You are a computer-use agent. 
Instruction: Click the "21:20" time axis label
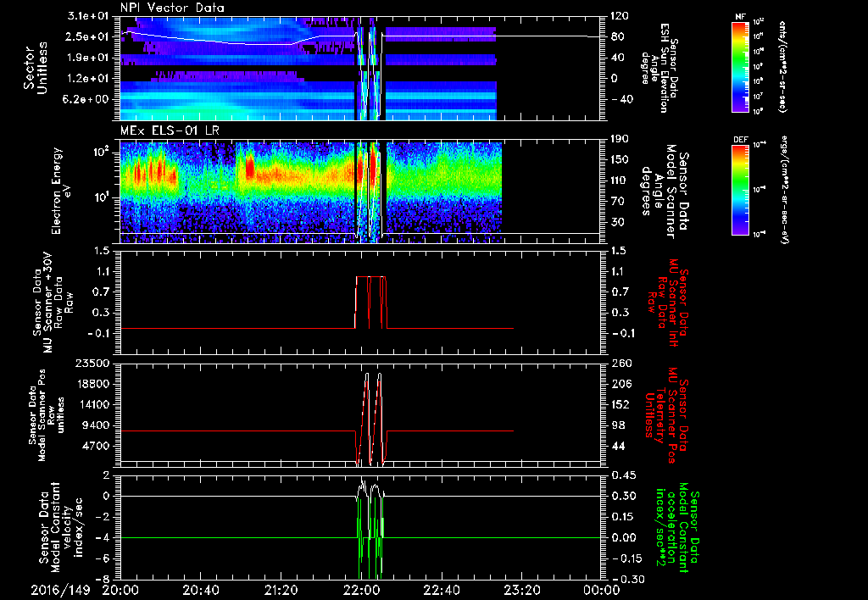click(x=281, y=590)
